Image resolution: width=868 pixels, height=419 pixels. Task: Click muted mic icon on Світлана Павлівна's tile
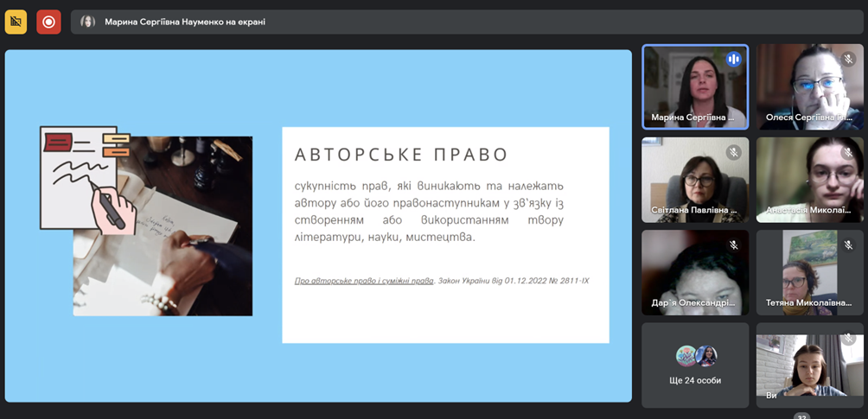tap(734, 152)
